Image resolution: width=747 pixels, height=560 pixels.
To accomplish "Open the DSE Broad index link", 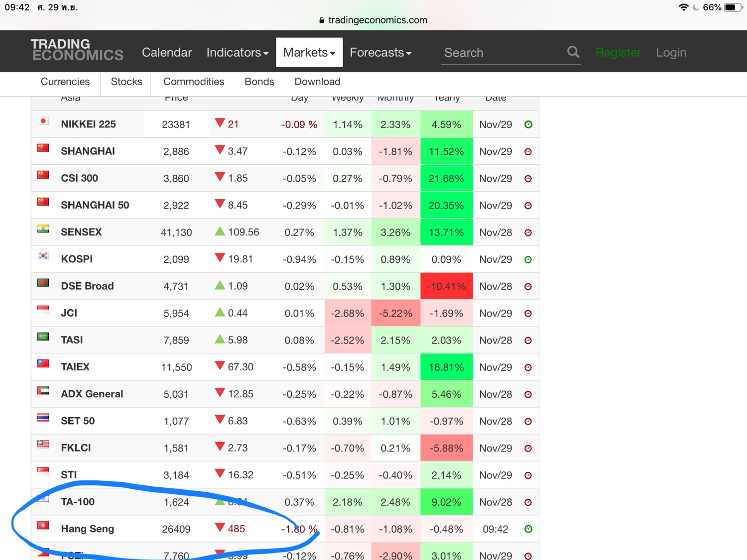I will click(87, 286).
